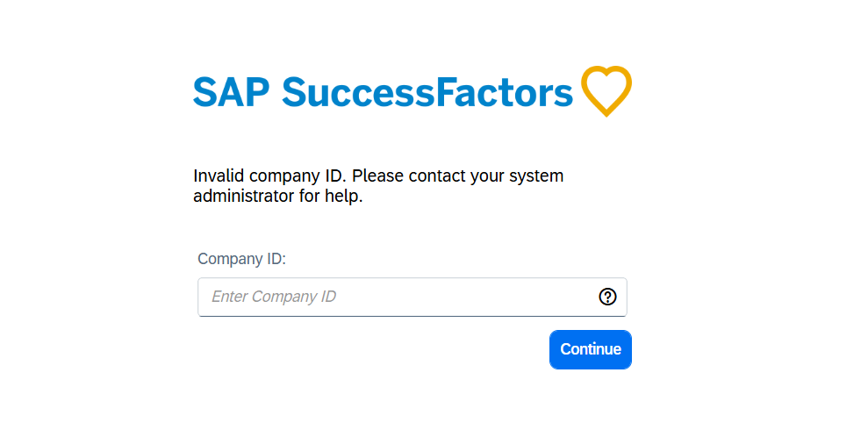Click the Please contact your system text
The height and width of the screenshot is (430, 868).
tap(458, 176)
